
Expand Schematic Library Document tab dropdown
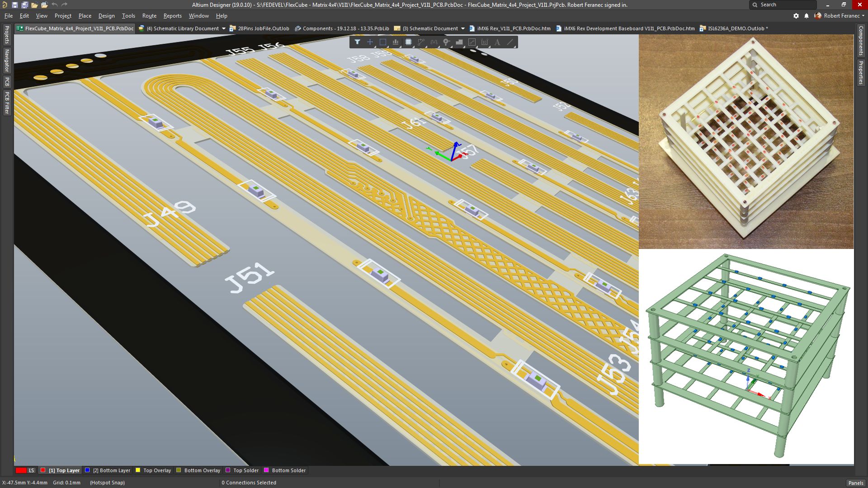point(223,28)
